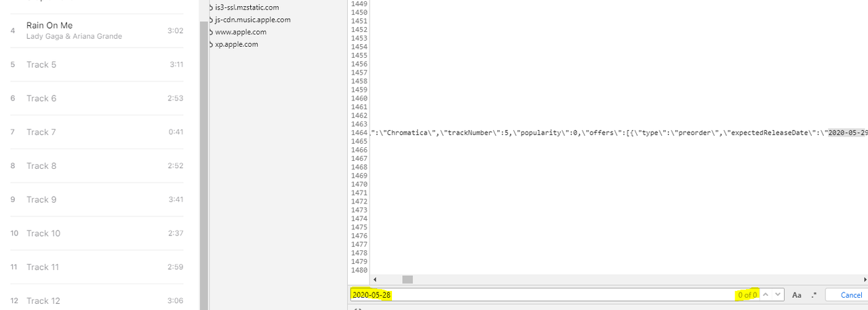Toggle the Aa match case option

797,295
